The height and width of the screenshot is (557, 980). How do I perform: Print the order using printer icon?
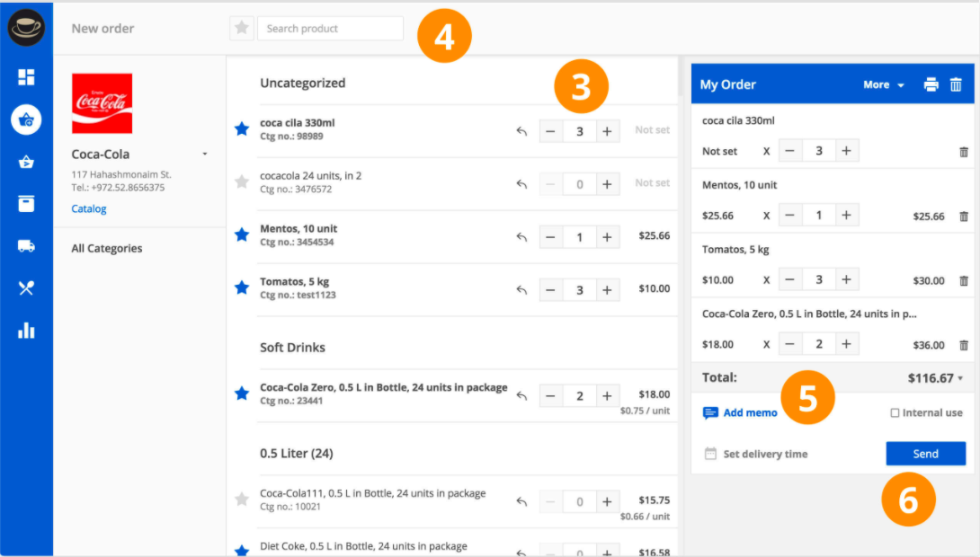[931, 84]
